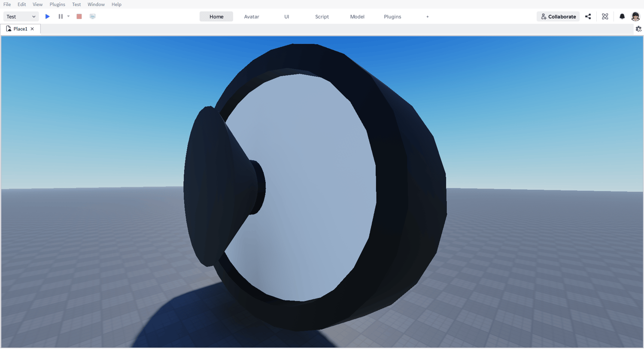Open the Test mode dropdown
The height and width of the screenshot is (362, 644).
(x=21, y=16)
